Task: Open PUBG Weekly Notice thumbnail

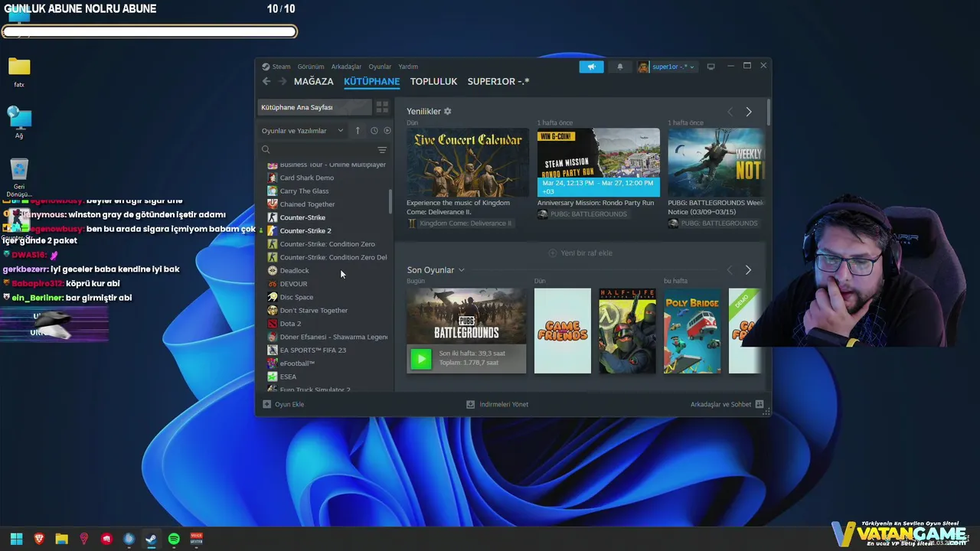Action: point(715,162)
